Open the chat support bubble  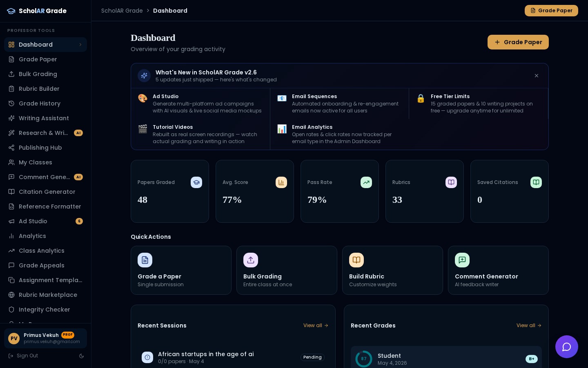pos(567,347)
